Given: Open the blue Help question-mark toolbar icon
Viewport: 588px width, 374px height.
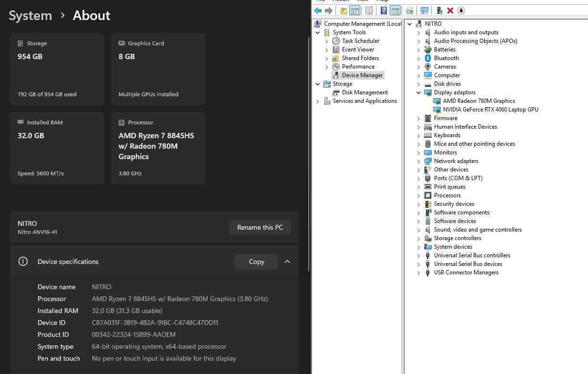Looking at the screenshot, I should pyautogui.click(x=384, y=10).
